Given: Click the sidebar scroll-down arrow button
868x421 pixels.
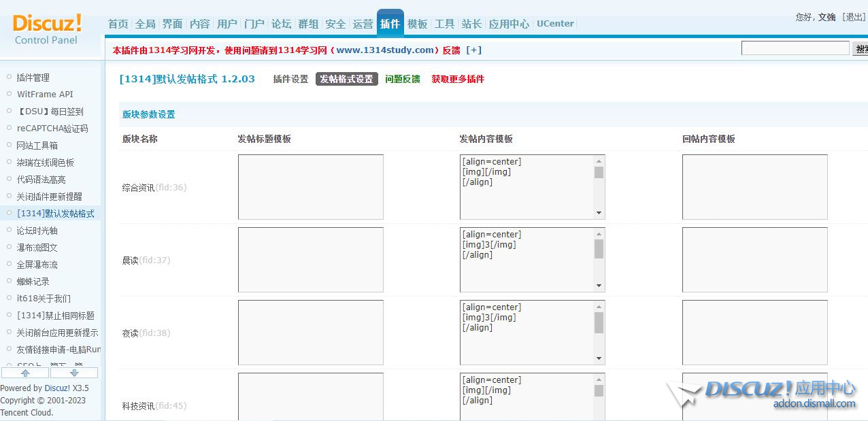Looking at the screenshot, I should 74,373.
